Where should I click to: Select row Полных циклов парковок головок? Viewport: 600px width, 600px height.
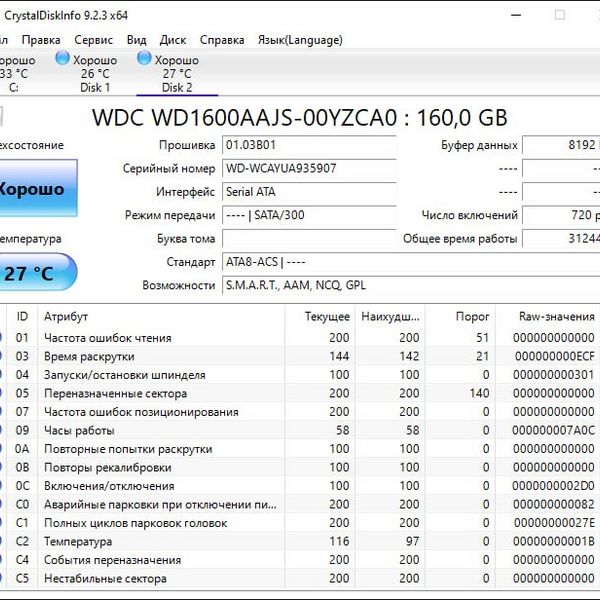pyautogui.click(x=300, y=523)
